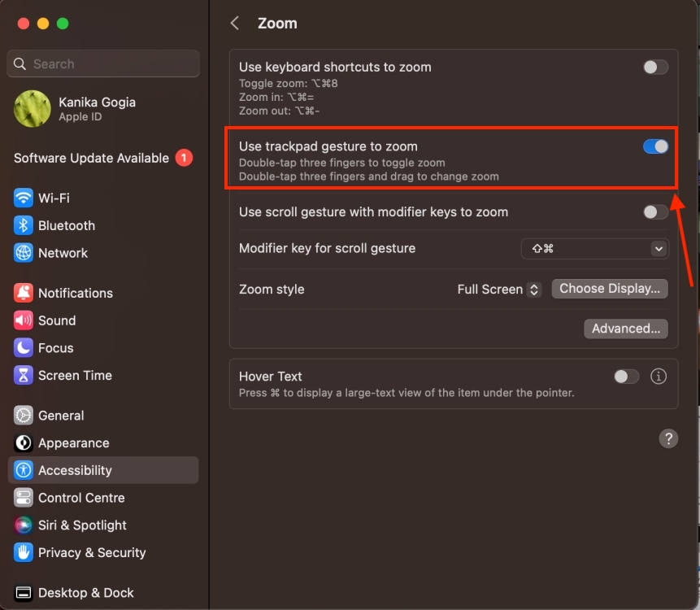
Task: Open Focus settings
Action: 54,348
